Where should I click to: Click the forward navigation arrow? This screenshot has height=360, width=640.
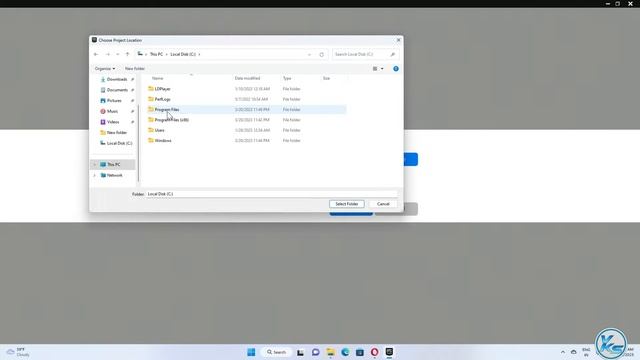(108, 54)
